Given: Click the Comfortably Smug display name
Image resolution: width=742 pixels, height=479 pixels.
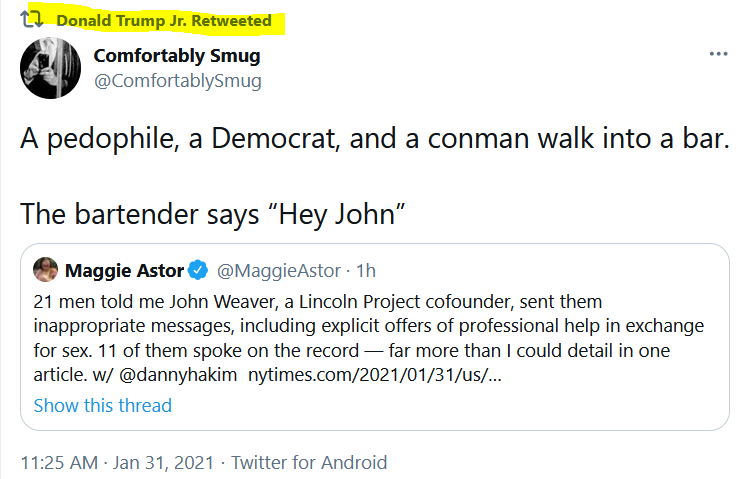Looking at the screenshot, I should tap(177, 56).
